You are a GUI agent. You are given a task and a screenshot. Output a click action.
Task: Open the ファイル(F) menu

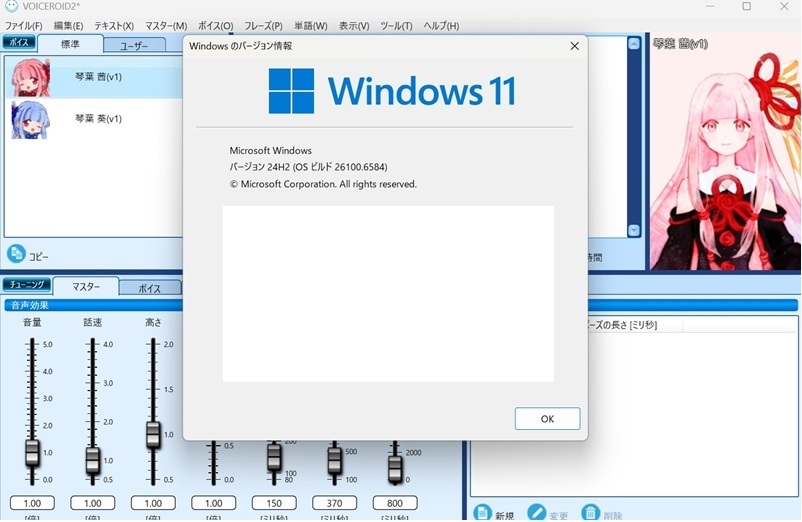click(24, 26)
